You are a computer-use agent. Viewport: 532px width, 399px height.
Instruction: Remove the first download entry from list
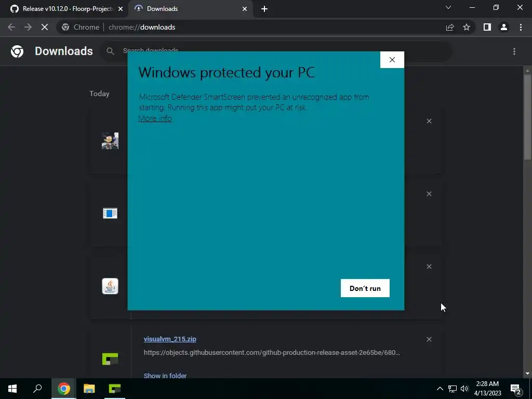point(429,121)
